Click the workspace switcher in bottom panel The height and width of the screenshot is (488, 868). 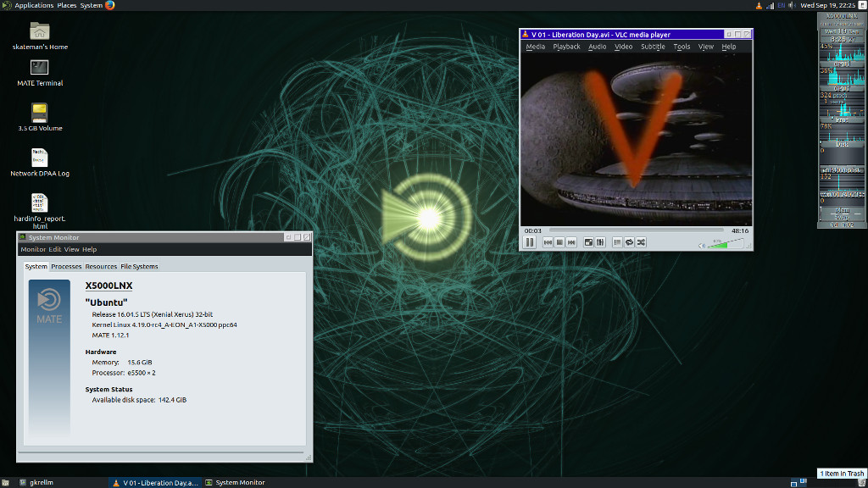798,482
